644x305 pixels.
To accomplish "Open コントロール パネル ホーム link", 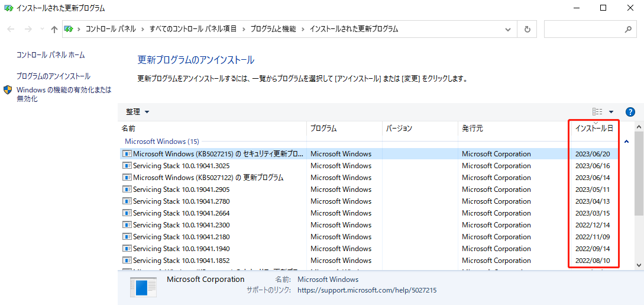I will click(x=51, y=55).
